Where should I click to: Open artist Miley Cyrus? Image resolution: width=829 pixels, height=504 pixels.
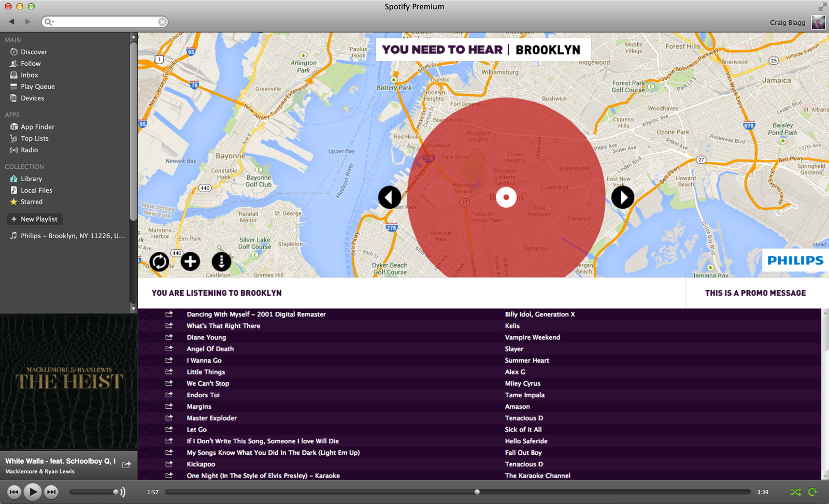[522, 383]
